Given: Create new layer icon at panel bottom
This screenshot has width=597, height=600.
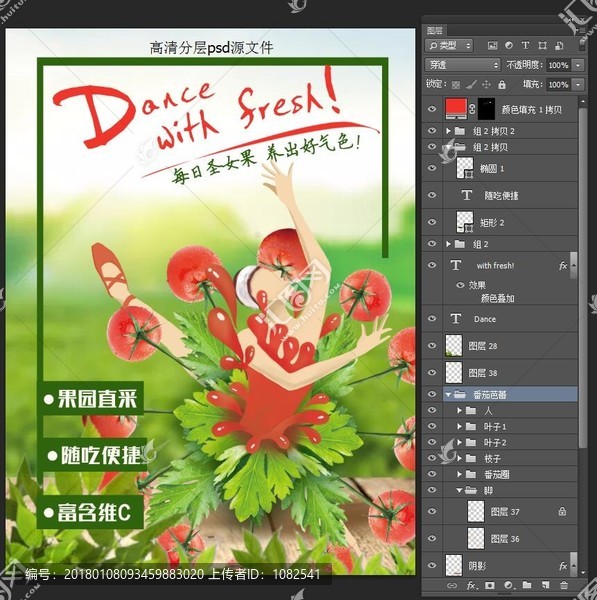Looking at the screenshot, I should click(x=545, y=585).
